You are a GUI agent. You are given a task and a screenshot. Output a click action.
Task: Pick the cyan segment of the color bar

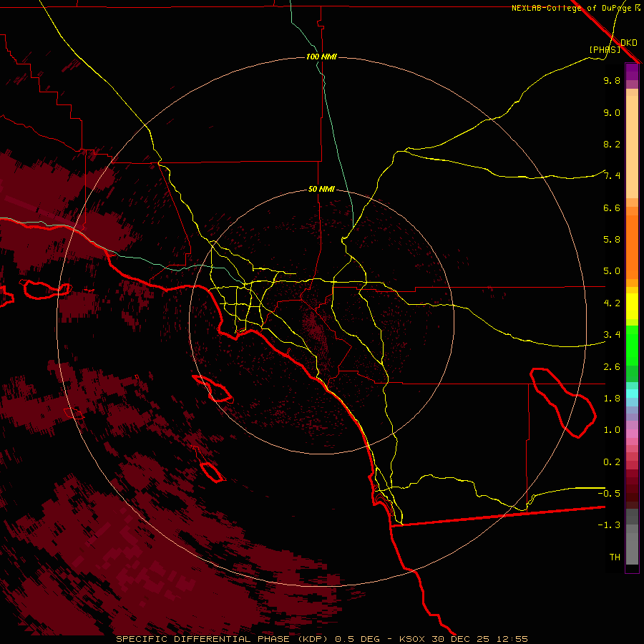click(x=632, y=394)
